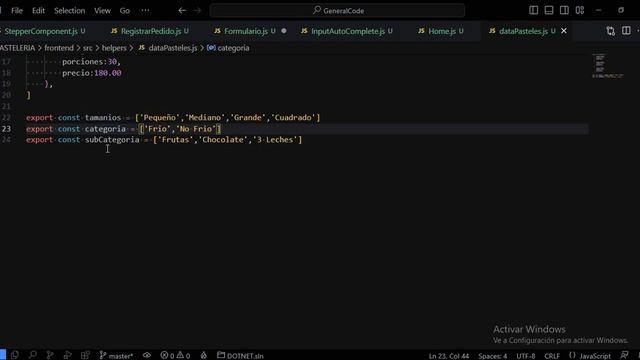Close the dataPasteles.js tab
640x360 pixels.
click(x=564, y=31)
